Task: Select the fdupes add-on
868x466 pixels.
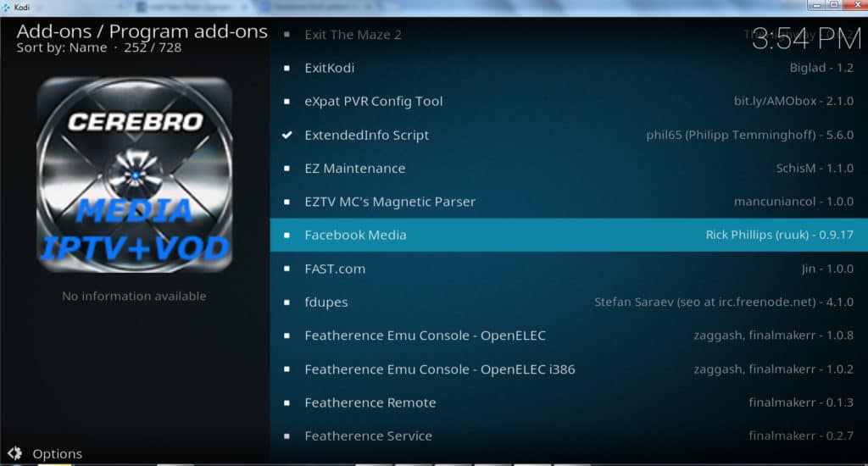Action: click(569, 302)
